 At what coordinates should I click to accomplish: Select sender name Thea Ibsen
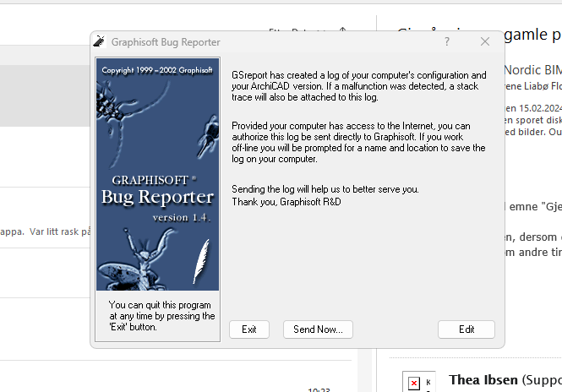click(x=483, y=380)
